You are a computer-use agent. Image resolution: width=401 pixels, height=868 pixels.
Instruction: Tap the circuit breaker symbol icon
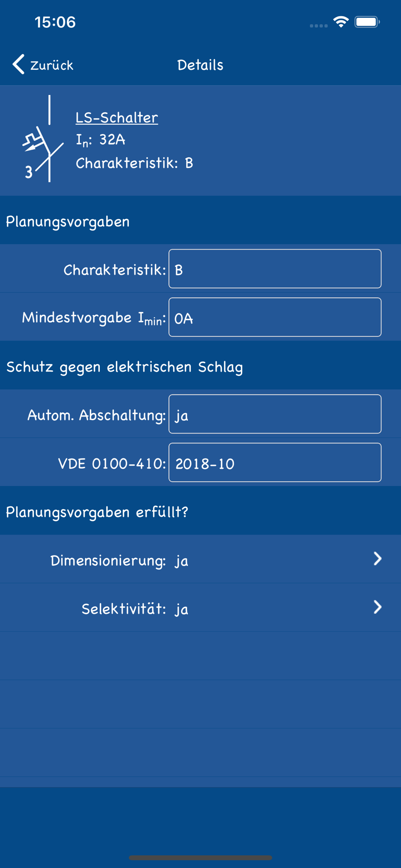click(43, 139)
